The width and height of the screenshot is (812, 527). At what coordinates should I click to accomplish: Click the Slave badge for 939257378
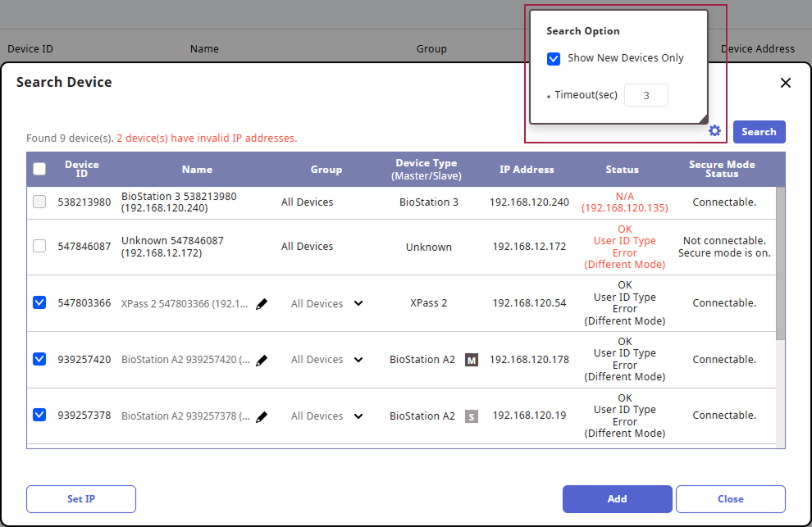click(472, 416)
